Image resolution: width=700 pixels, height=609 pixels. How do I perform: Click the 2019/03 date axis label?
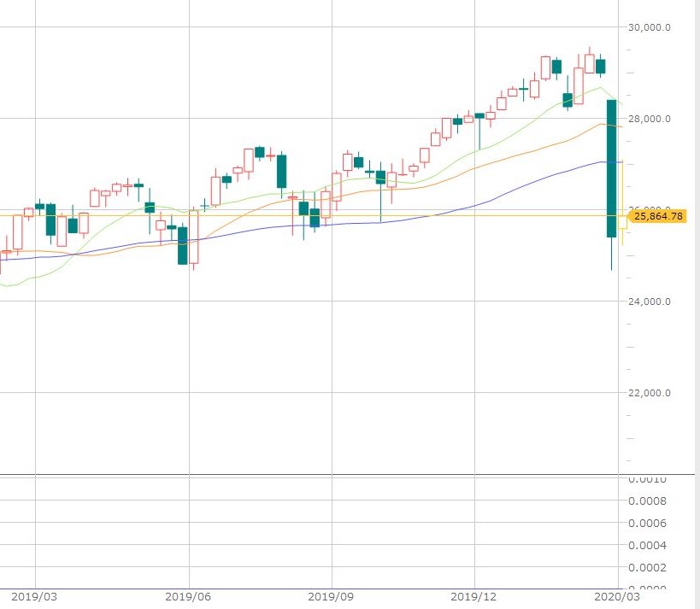click(34, 596)
